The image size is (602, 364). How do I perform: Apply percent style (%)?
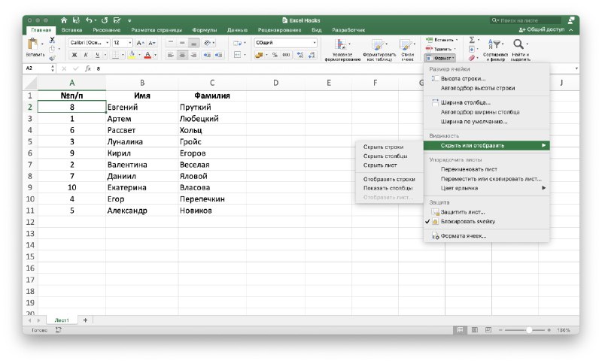click(x=275, y=55)
